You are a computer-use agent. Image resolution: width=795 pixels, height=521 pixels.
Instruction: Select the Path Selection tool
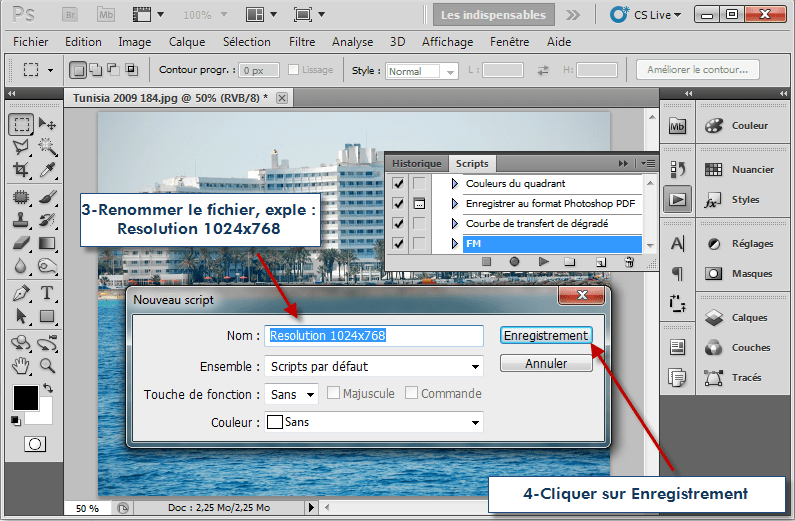[21, 316]
